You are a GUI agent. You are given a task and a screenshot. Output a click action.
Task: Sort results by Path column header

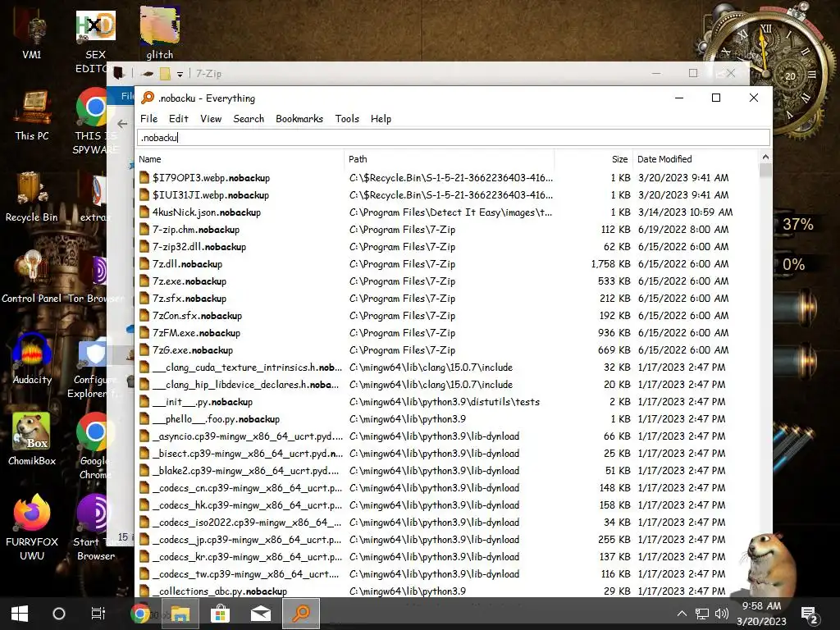click(449, 159)
